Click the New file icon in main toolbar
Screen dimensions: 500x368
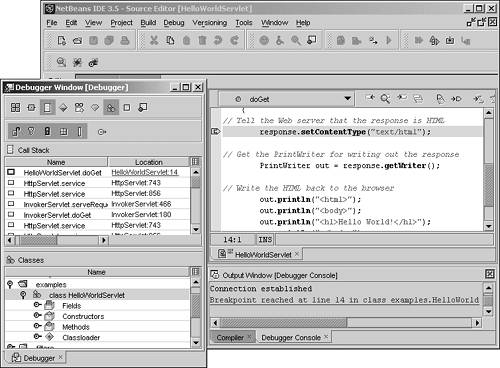click(61, 40)
